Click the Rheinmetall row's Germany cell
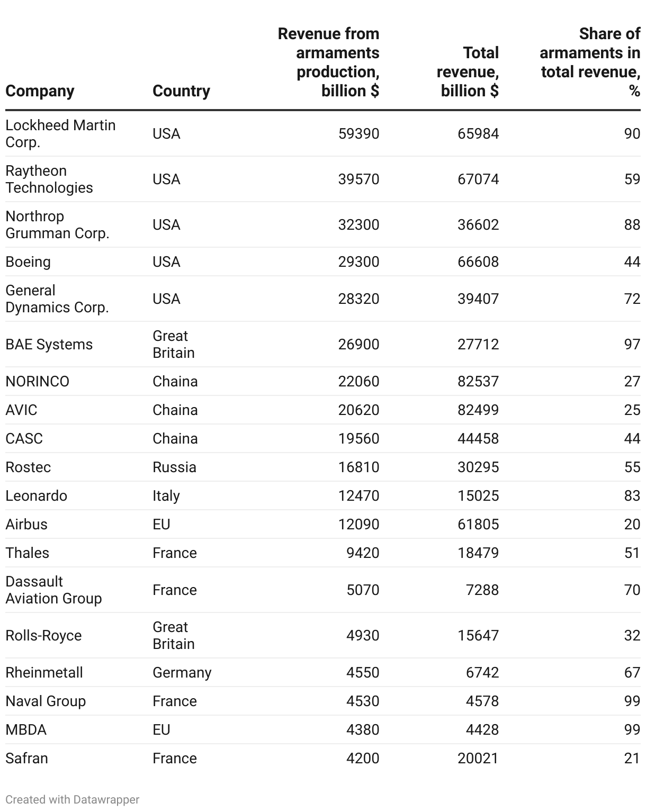Viewport: 646px width, 812px height. tap(182, 673)
